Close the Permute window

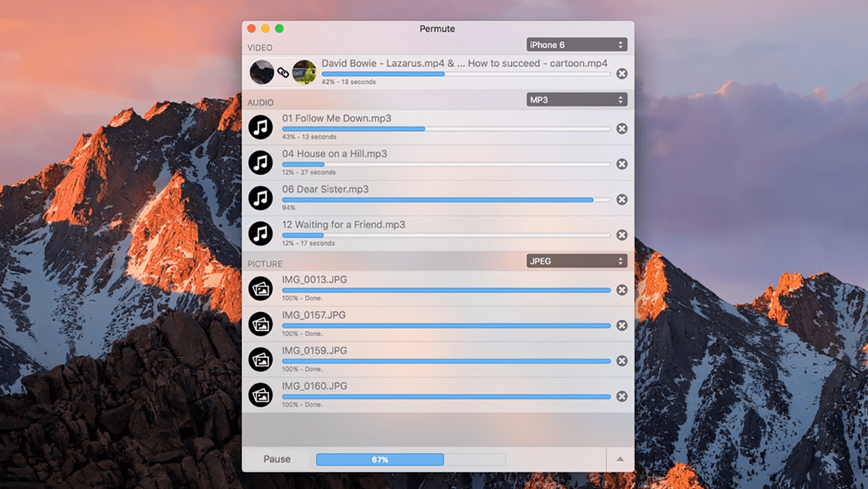[x=252, y=28]
